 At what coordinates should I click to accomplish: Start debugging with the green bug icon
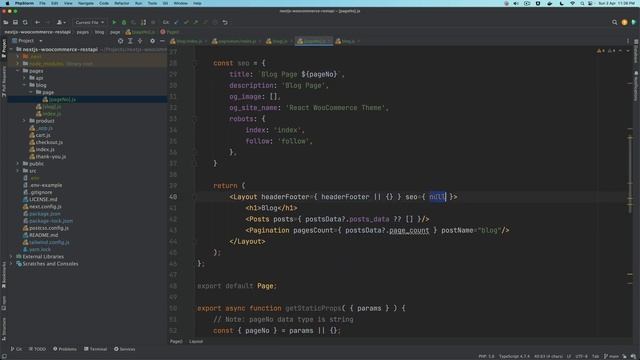pos(124,22)
